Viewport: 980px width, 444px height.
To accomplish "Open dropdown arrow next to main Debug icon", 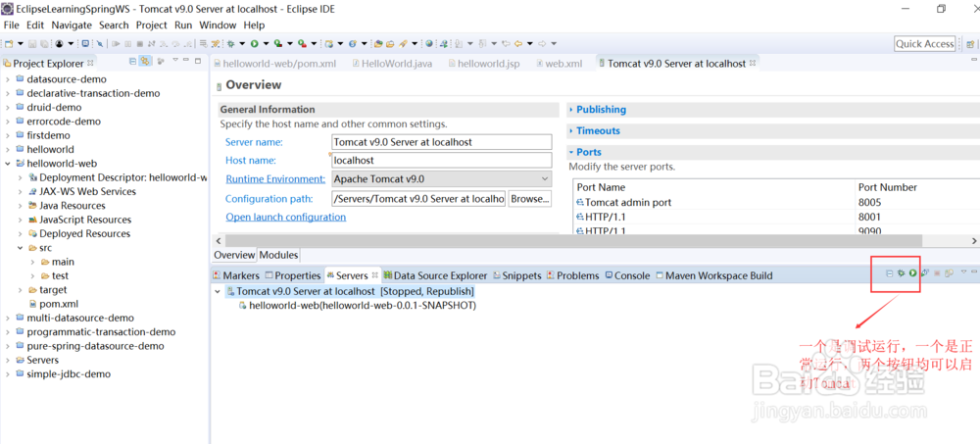I will coord(242,44).
